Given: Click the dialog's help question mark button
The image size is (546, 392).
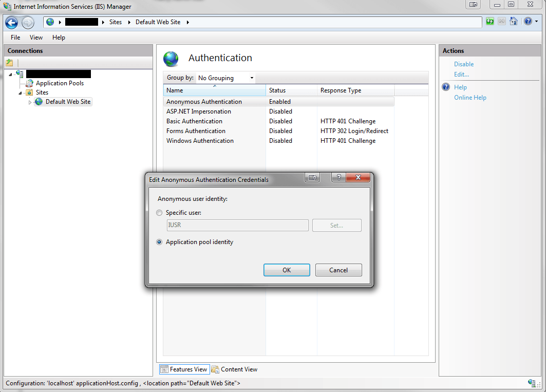Looking at the screenshot, I should pyautogui.click(x=338, y=178).
